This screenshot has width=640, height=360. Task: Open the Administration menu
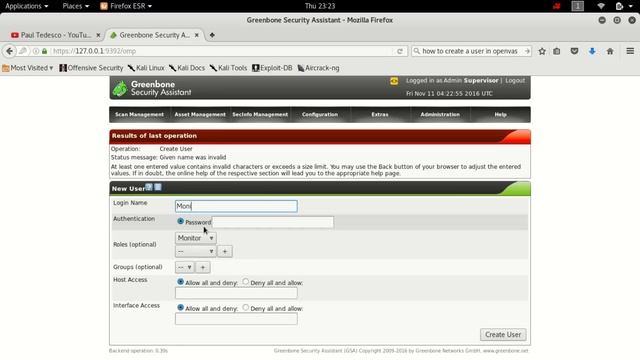(440, 115)
